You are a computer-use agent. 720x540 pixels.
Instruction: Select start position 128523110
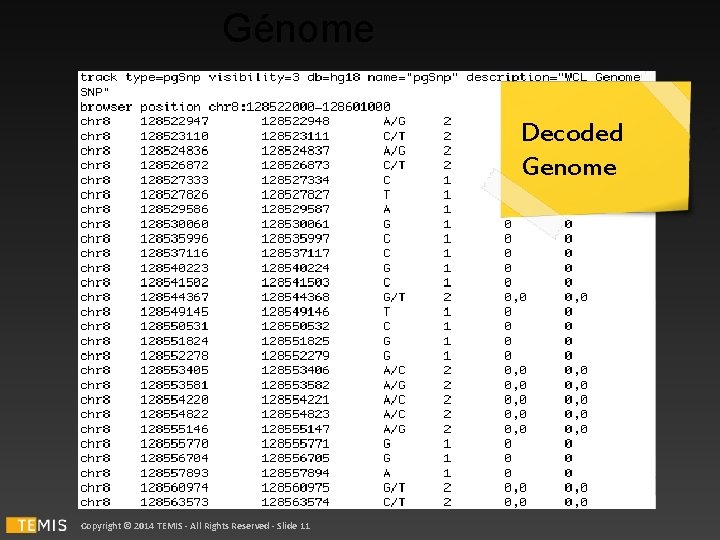coord(174,136)
